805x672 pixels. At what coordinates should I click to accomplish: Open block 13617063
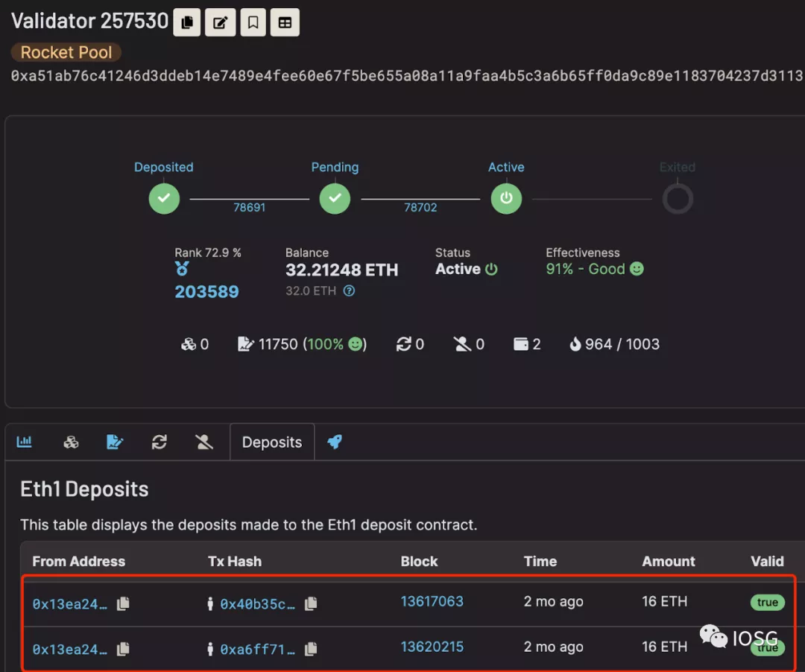[432, 601]
